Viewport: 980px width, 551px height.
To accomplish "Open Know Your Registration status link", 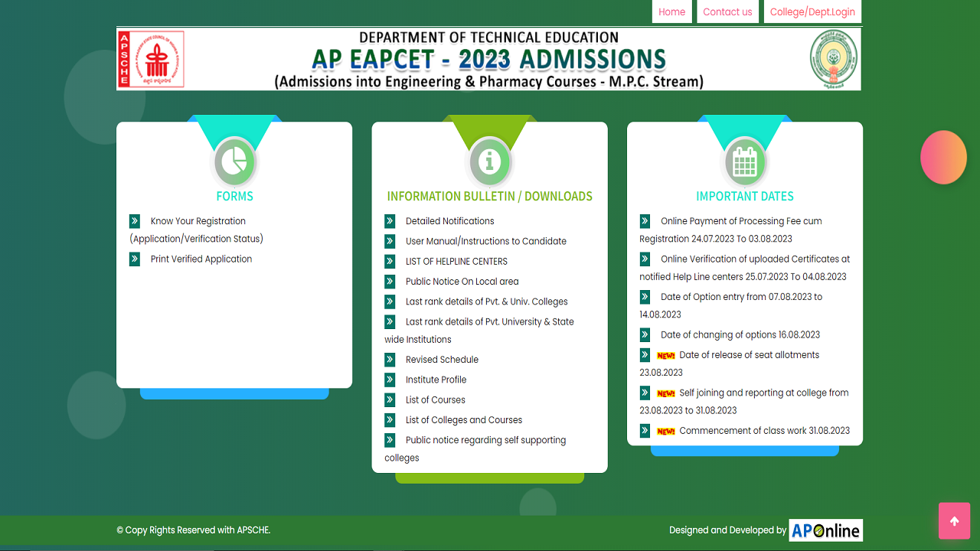I will (197, 230).
